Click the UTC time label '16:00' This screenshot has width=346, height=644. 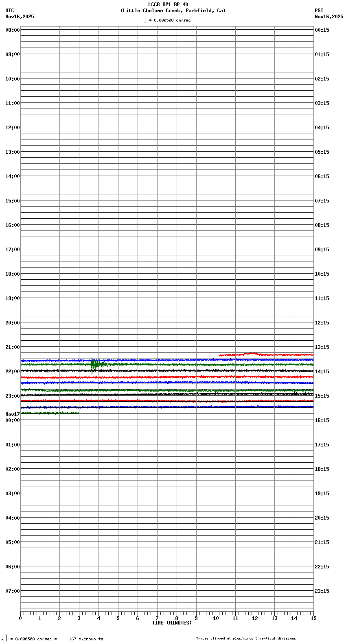(12, 225)
